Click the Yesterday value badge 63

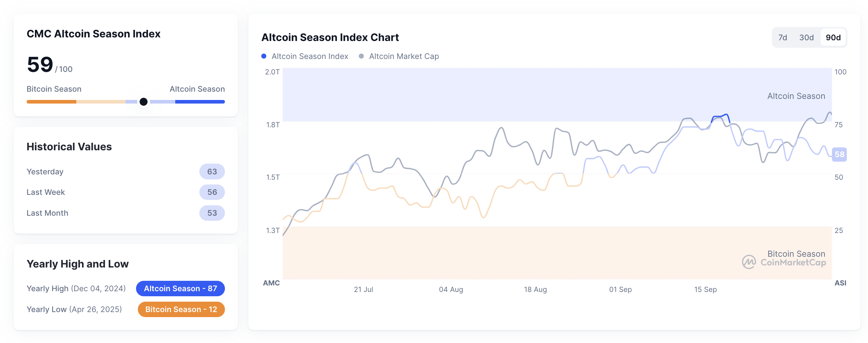(x=212, y=171)
